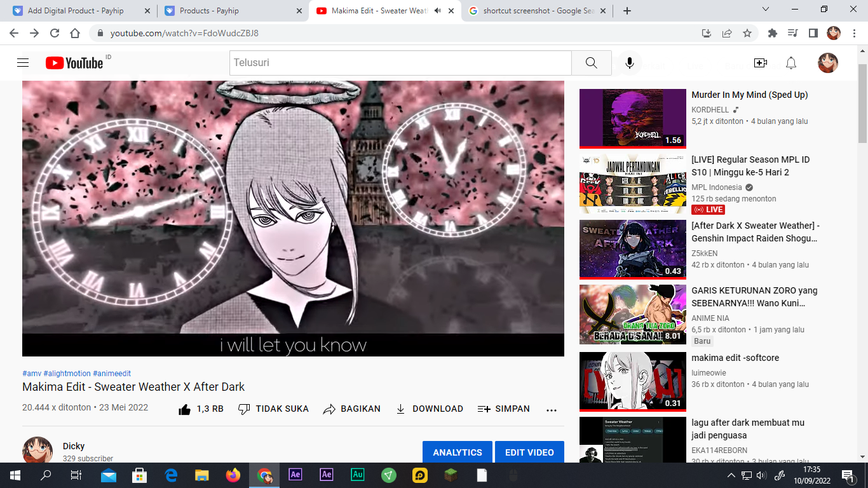
Task: Open a new Chrome tab
Action: point(627,11)
